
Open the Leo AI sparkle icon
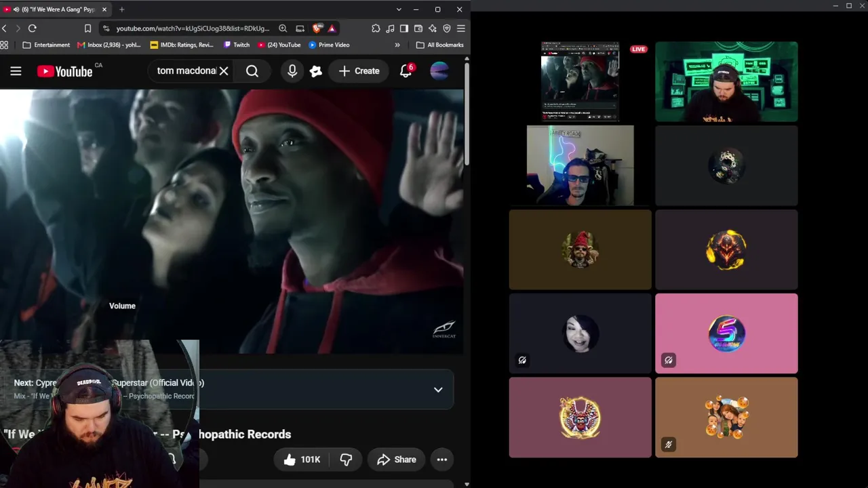coord(433,28)
